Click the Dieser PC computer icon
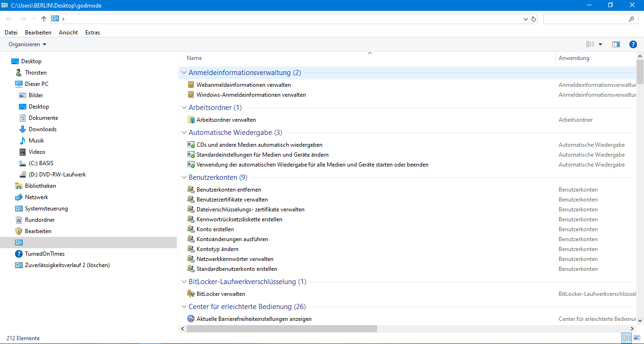Image resolution: width=644 pixels, height=344 pixels. pos(18,84)
